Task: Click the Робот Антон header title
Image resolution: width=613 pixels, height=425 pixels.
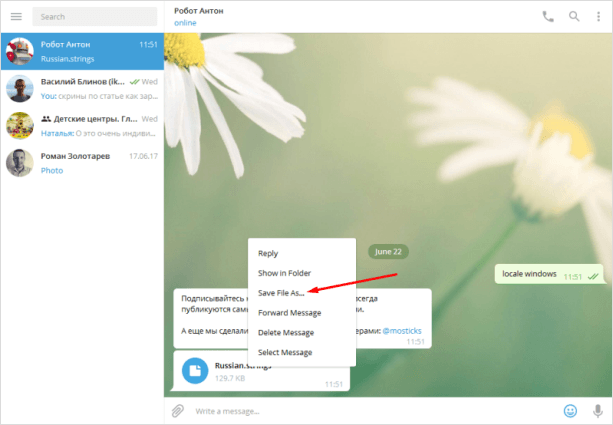Action: (x=199, y=11)
